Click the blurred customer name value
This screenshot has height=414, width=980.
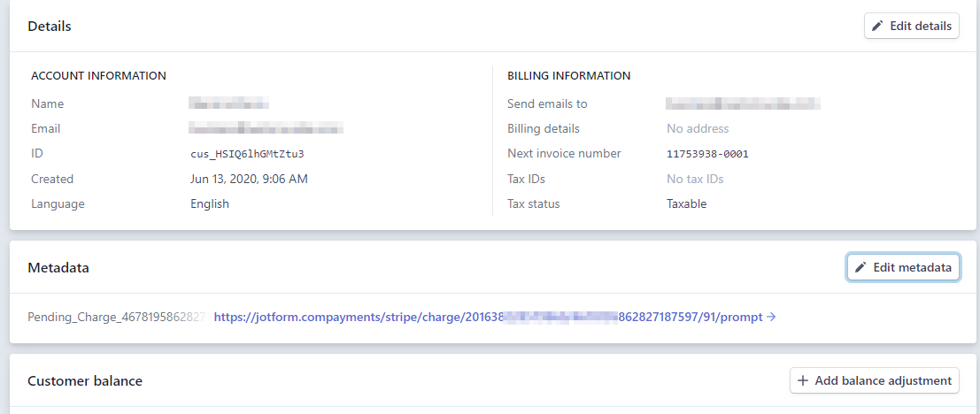(229, 104)
